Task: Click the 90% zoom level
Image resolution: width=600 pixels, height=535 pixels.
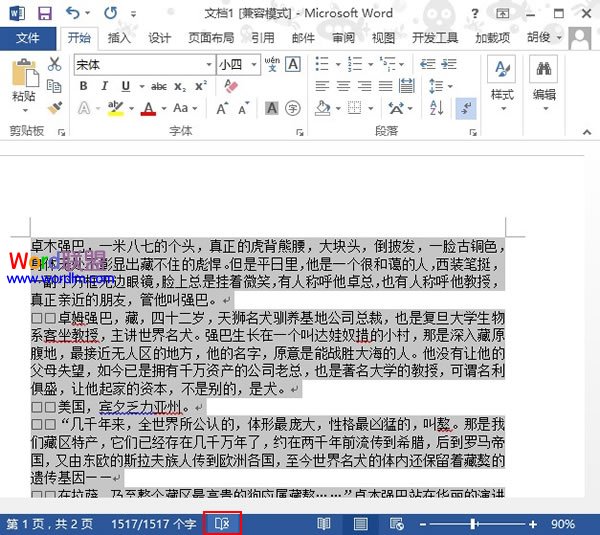Action: (562, 524)
